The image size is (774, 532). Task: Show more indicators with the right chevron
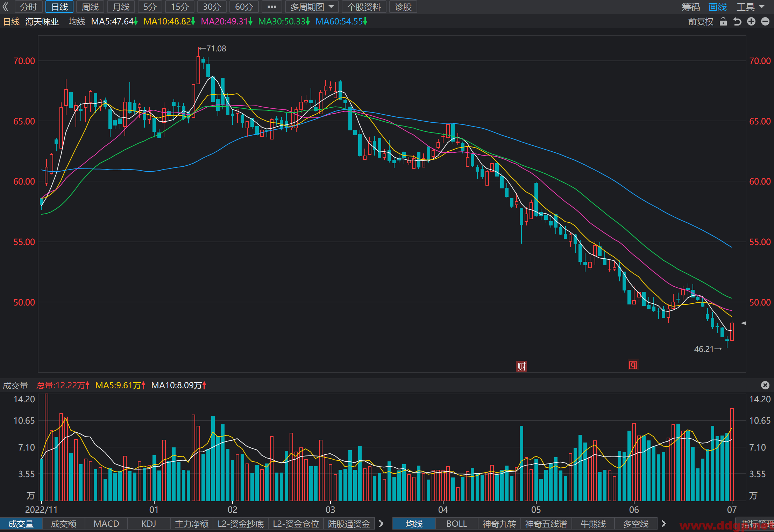tap(381, 524)
